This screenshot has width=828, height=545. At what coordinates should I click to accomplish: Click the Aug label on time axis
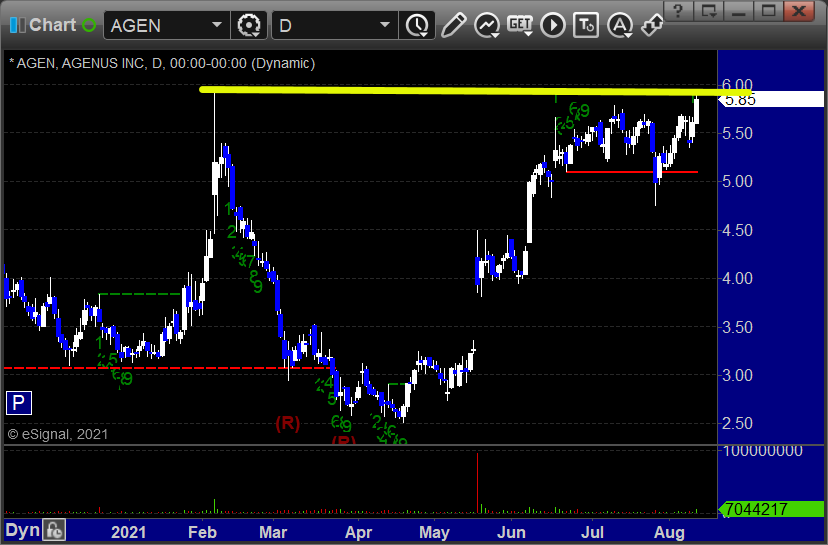(669, 532)
